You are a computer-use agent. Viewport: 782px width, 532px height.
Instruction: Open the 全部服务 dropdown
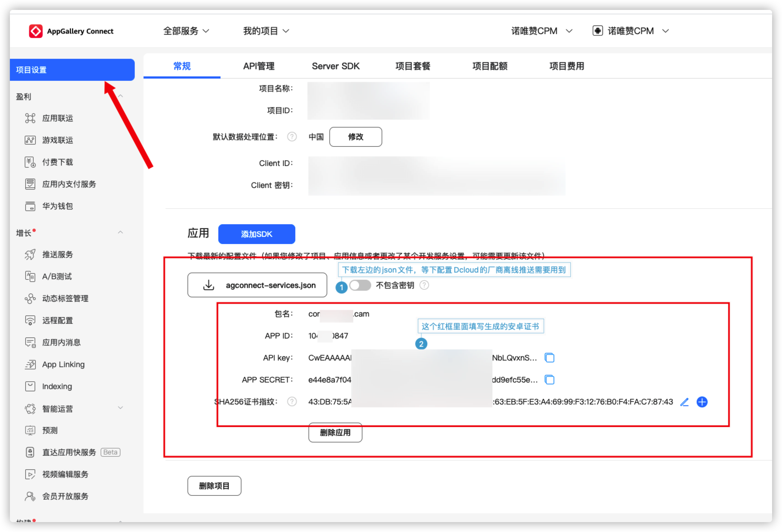click(186, 31)
